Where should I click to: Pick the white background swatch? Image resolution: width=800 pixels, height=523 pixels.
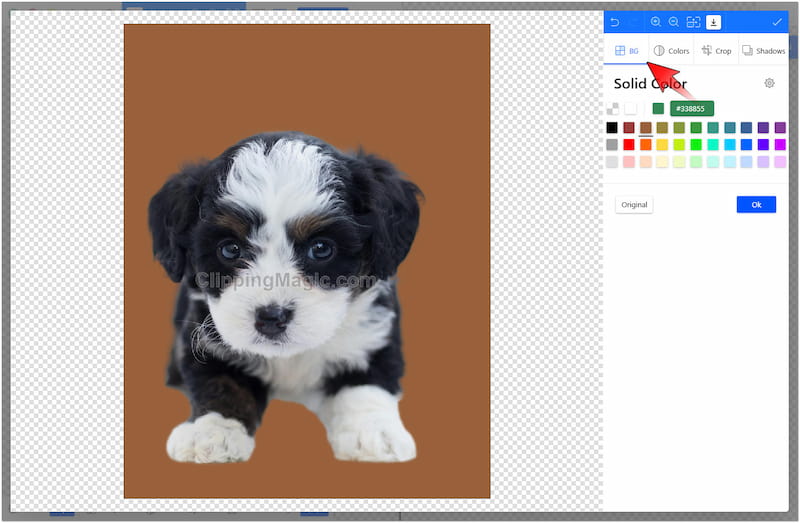tap(630, 109)
